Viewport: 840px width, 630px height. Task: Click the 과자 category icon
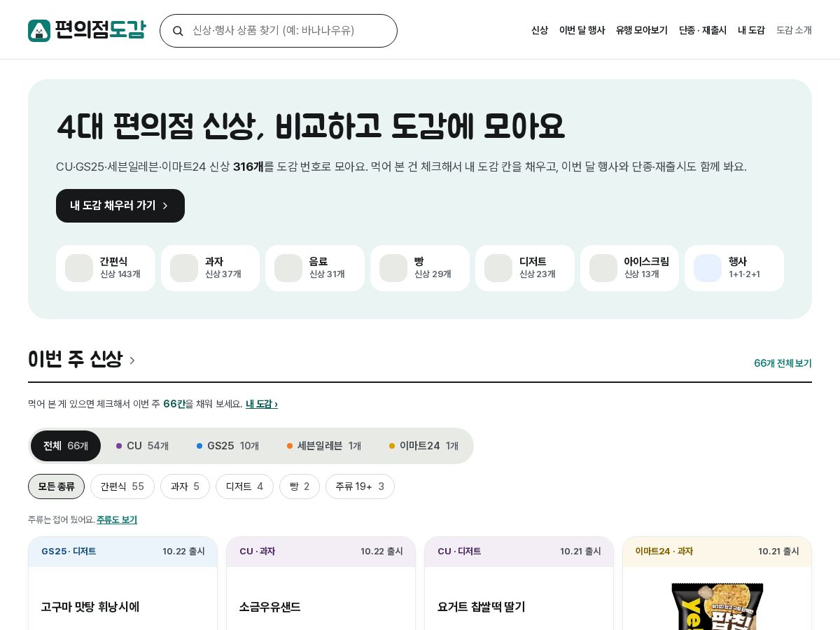coord(184,268)
